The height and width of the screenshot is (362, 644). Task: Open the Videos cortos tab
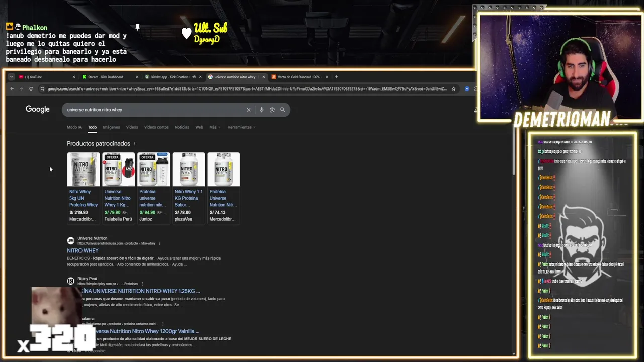[156, 127]
